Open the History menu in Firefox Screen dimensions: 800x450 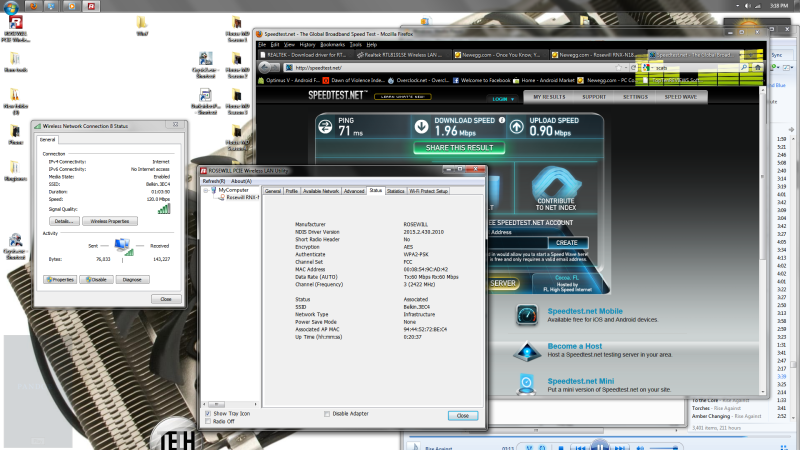tap(307, 45)
